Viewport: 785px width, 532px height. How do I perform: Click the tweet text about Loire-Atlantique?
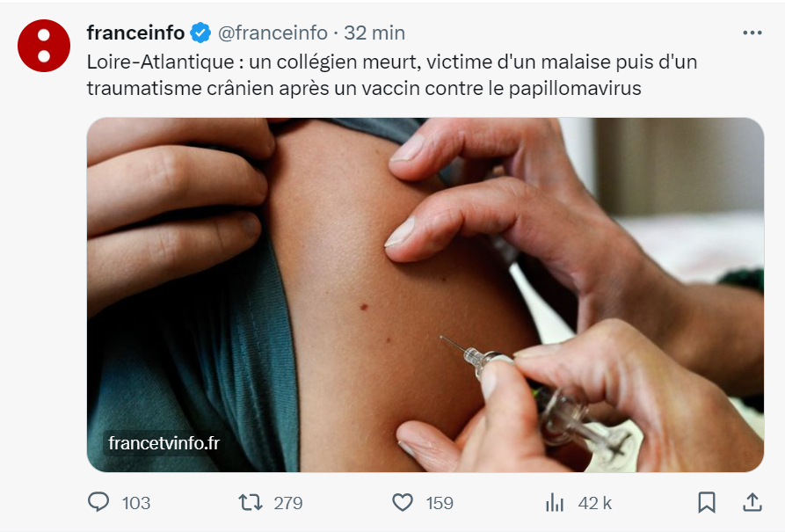(x=392, y=75)
